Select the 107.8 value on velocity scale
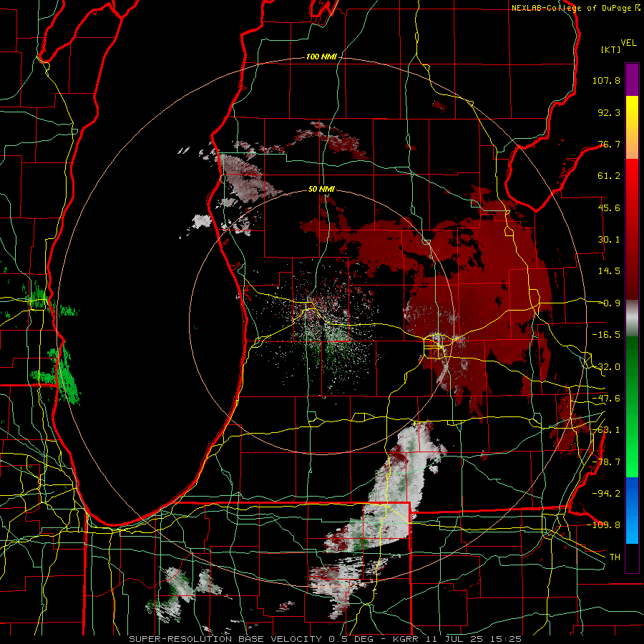The width and height of the screenshot is (644, 644). (606, 80)
